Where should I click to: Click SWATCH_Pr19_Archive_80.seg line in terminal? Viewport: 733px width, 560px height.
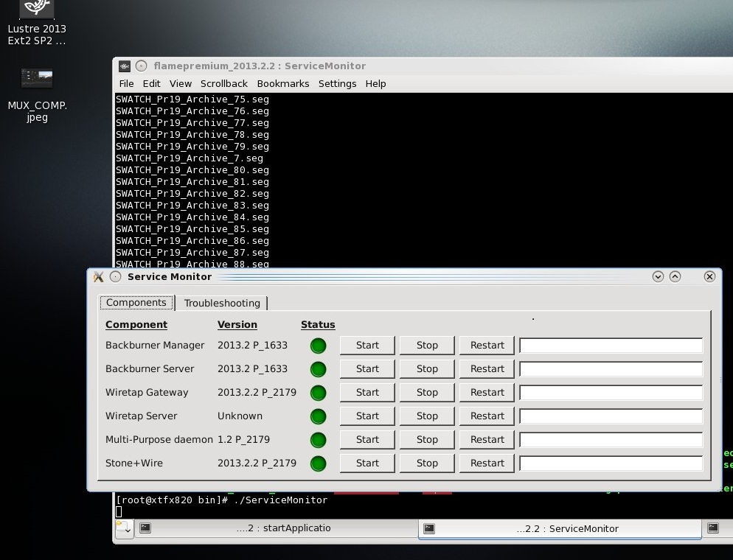click(192, 170)
